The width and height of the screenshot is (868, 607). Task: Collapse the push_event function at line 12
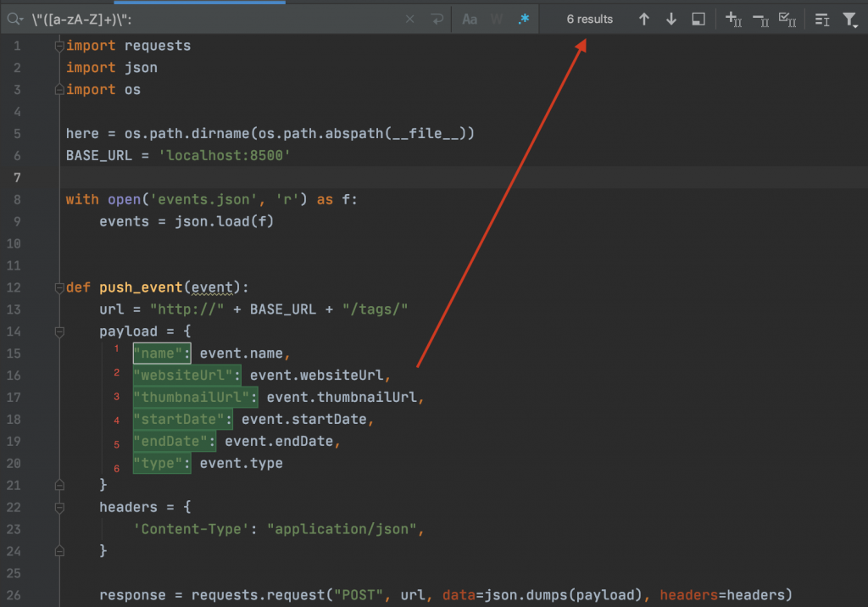click(59, 287)
